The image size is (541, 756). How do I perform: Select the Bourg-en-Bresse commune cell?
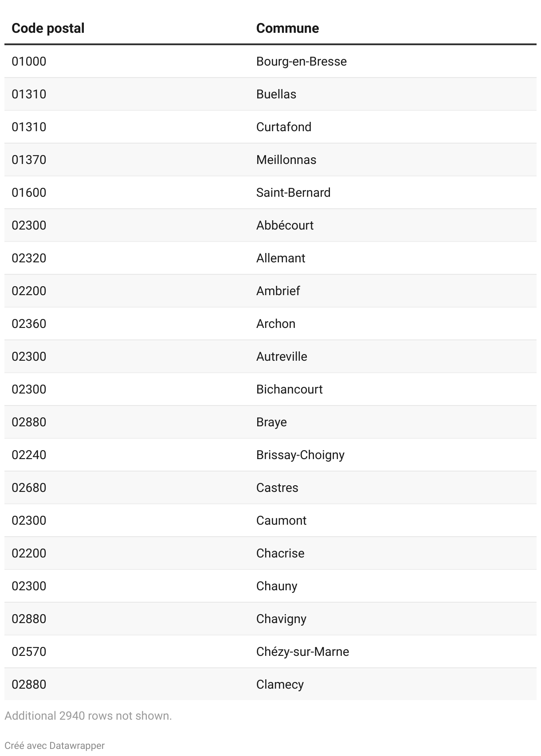301,61
